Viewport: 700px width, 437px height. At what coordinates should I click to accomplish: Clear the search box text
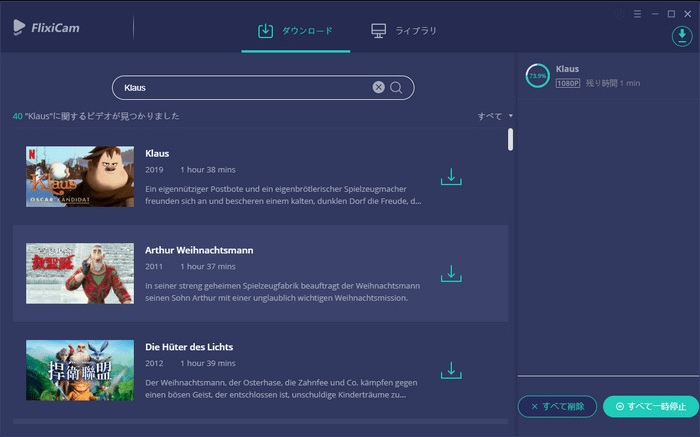[x=379, y=88]
